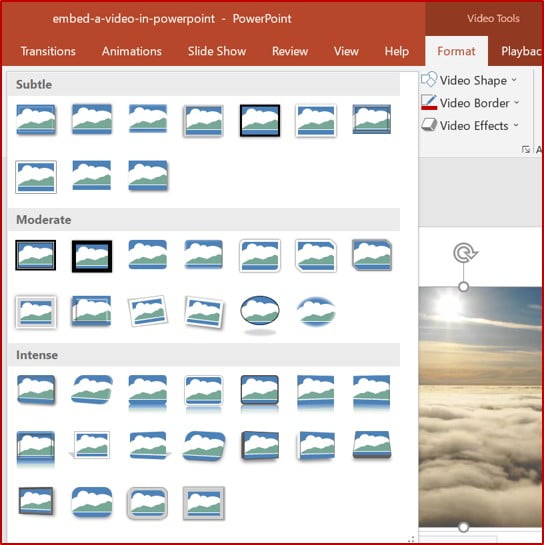Choose the dark rounded frame with reflection style

[260, 393]
